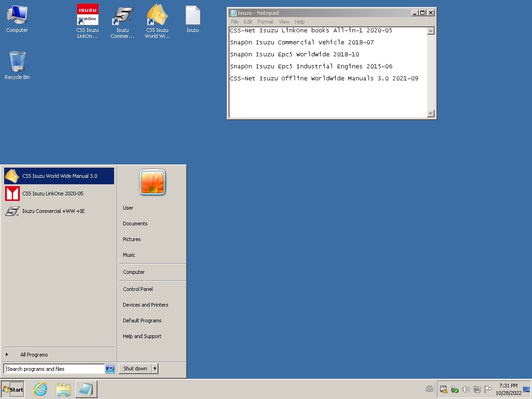Expand the Shut down options arrow
Viewport: 532px width, 399px height.
(155, 369)
